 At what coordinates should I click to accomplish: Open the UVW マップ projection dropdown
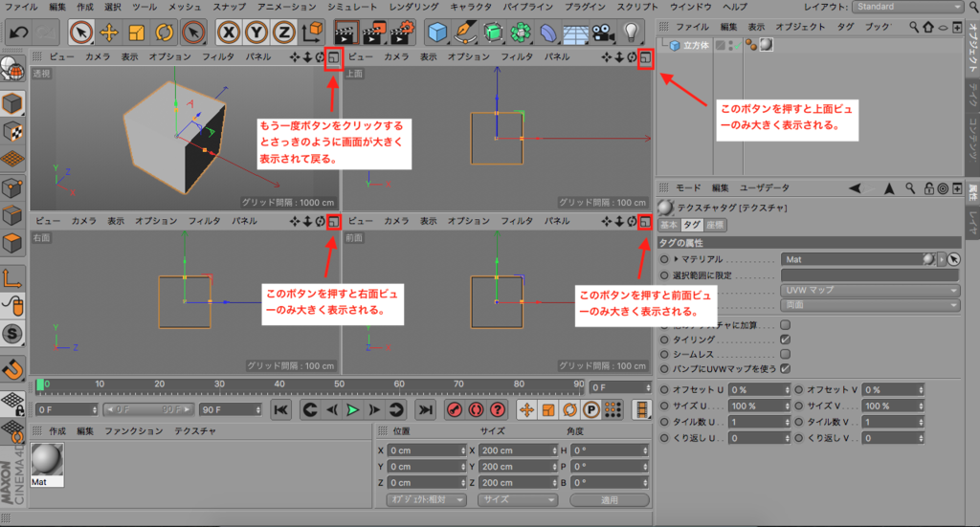[870, 291]
